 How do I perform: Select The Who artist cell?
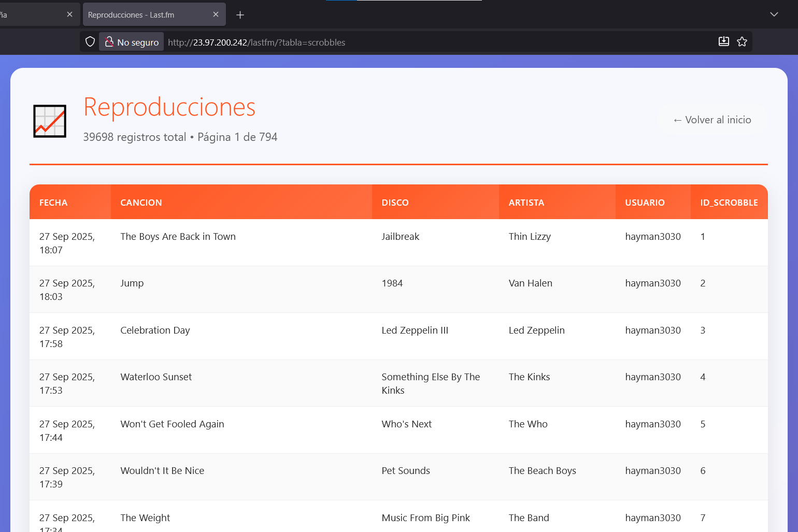pyautogui.click(x=528, y=424)
